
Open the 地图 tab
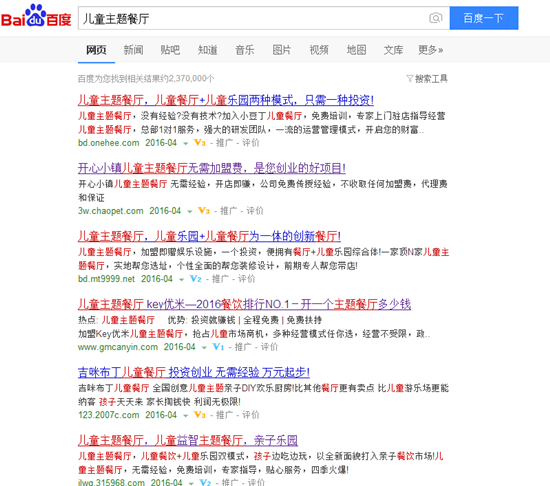356,50
